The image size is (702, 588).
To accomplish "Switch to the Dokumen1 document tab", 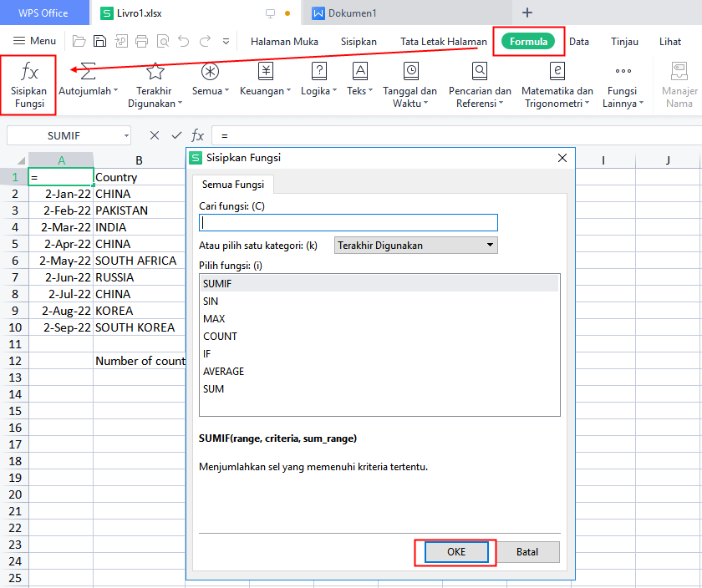I will pyautogui.click(x=354, y=13).
